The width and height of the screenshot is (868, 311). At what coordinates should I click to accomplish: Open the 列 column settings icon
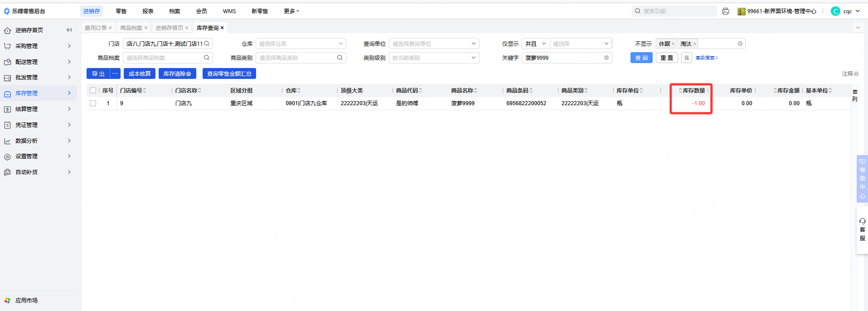[x=855, y=95]
